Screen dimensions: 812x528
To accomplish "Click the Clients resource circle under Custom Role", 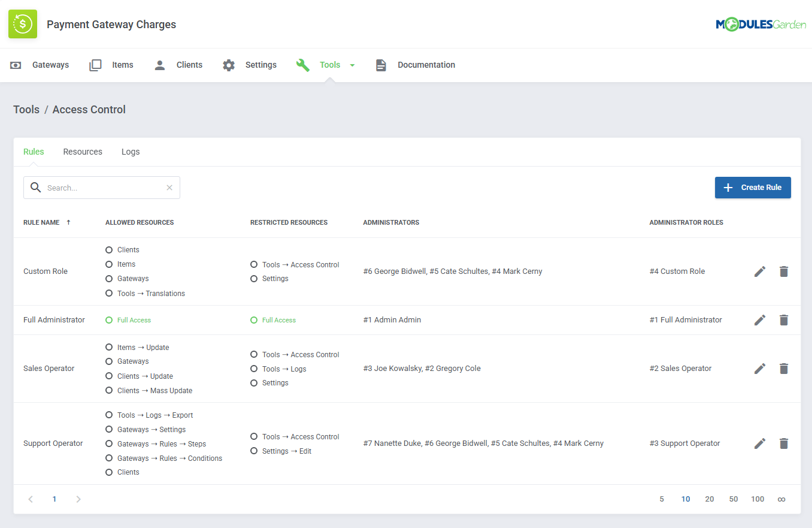I will click(109, 249).
